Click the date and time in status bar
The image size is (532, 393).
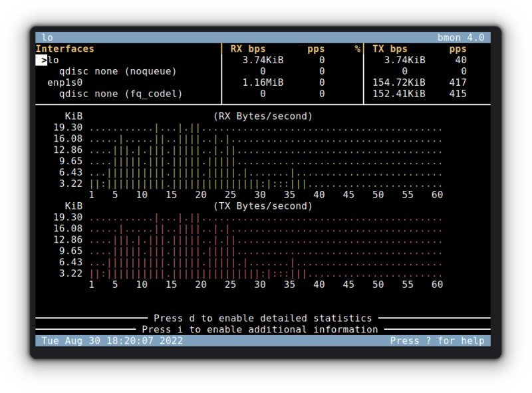[x=112, y=340]
